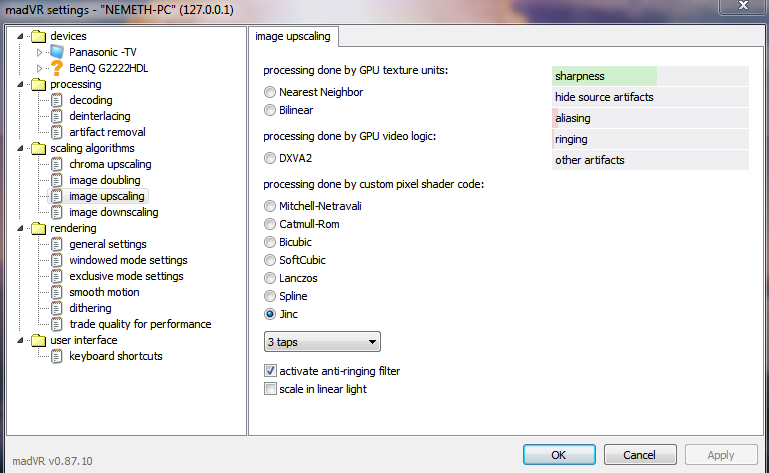Collapse the user interface tree node
This screenshot has width=769, height=473.
(x=20, y=340)
